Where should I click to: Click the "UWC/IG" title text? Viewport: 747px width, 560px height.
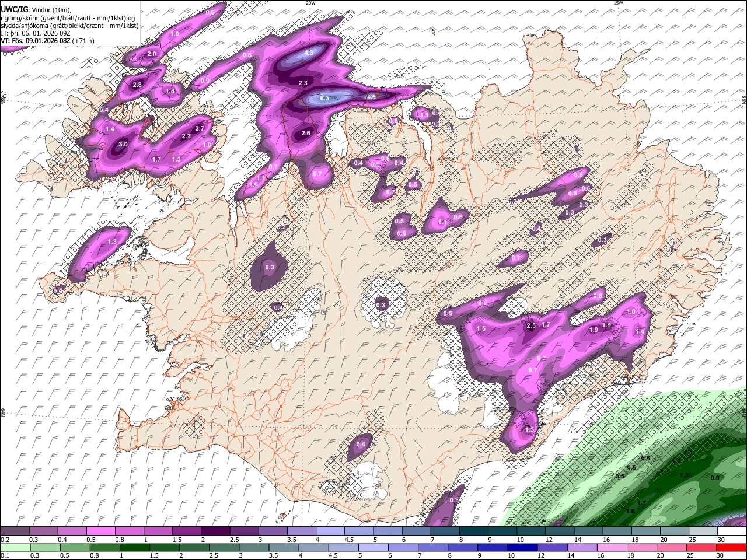click(x=13, y=10)
